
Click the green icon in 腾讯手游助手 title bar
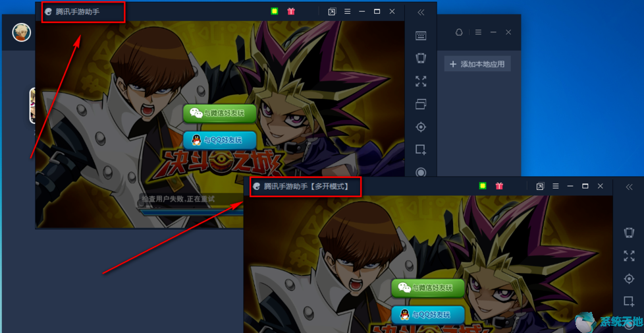(x=275, y=11)
